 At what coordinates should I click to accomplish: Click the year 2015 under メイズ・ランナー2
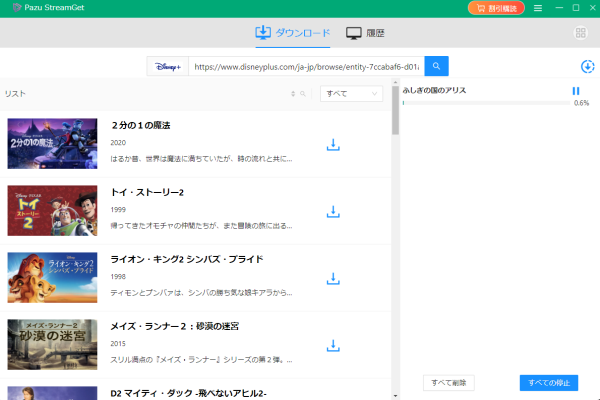pos(118,343)
